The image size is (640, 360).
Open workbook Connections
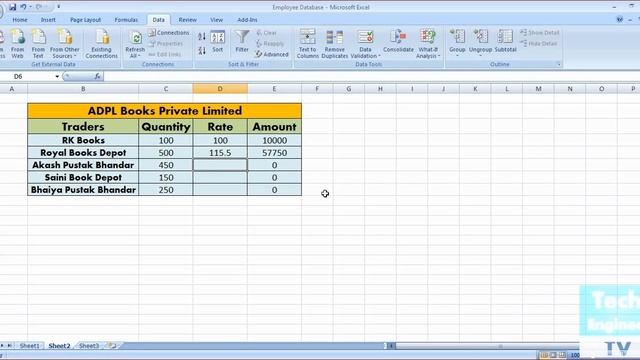(x=169, y=33)
